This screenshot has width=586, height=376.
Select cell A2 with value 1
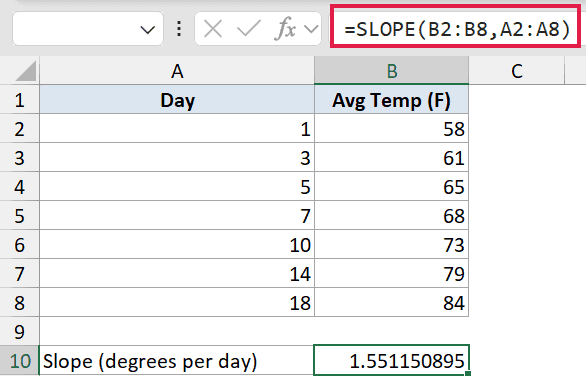(177, 129)
